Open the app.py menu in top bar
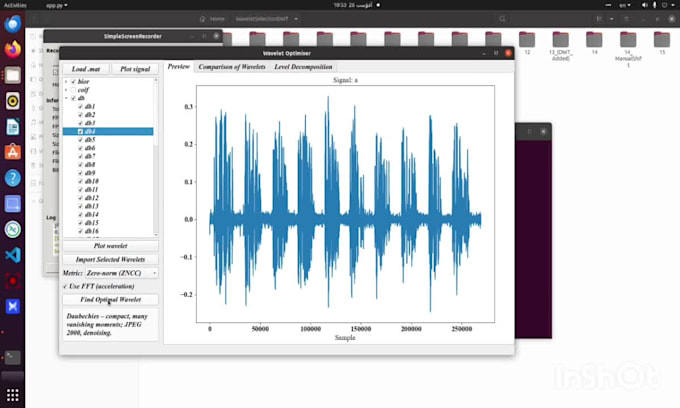Image resolution: width=680 pixels, height=408 pixels. pyautogui.click(x=56, y=5)
